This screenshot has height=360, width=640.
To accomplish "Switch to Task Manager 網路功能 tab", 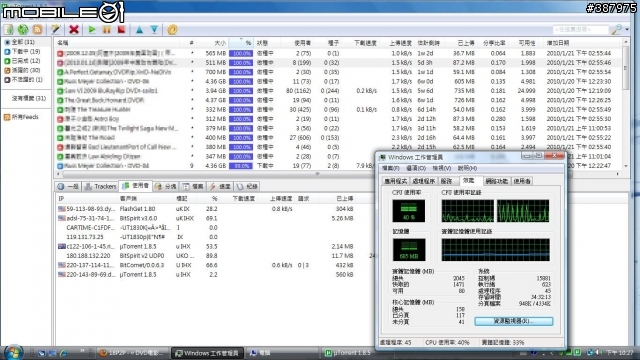I will [496, 181].
